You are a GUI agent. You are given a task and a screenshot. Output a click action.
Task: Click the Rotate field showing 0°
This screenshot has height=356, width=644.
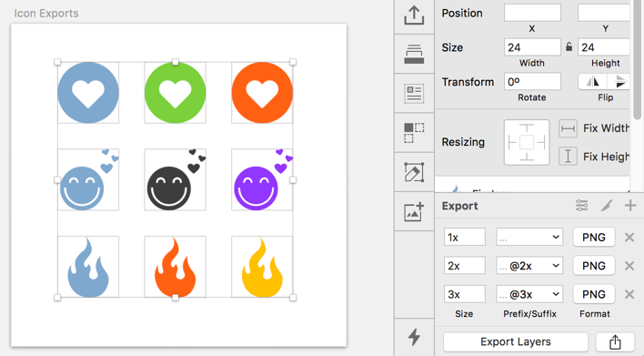532,82
